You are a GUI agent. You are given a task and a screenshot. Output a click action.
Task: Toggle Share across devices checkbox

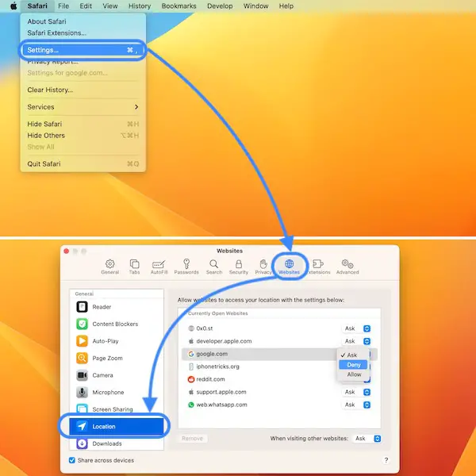click(74, 460)
